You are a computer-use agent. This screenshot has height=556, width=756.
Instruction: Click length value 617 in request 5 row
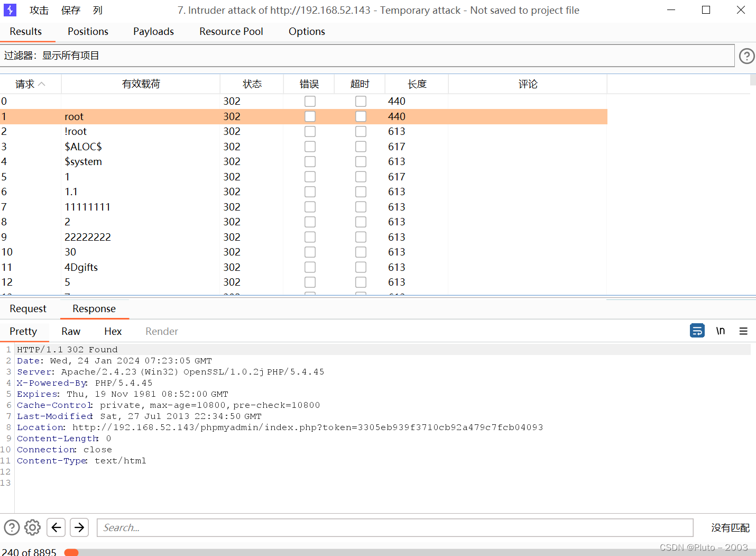(x=397, y=177)
